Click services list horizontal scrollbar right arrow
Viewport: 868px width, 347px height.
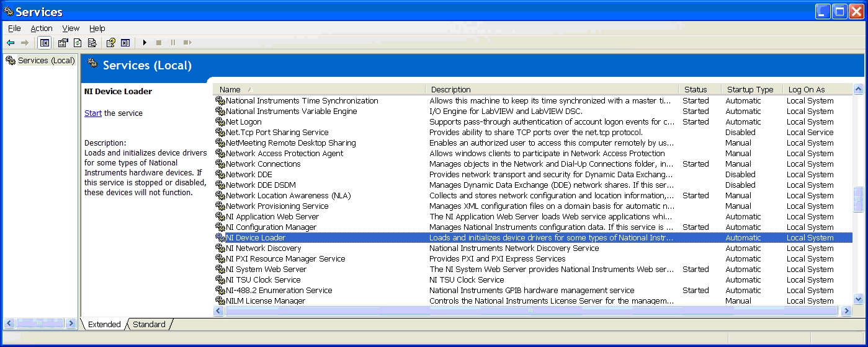pos(848,310)
